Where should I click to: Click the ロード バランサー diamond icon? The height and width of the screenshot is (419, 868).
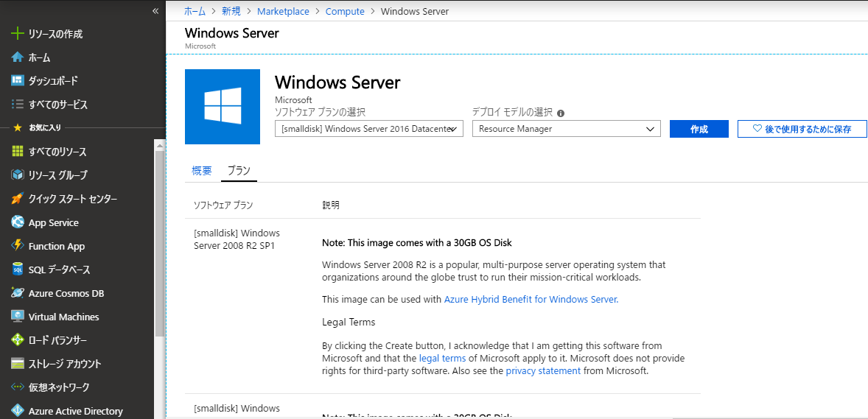(x=18, y=340)
